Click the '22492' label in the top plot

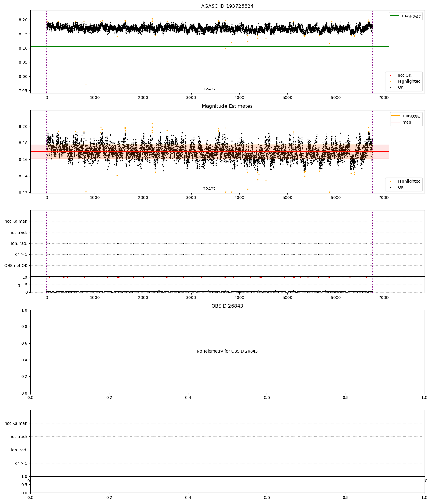tap(209, 89)
